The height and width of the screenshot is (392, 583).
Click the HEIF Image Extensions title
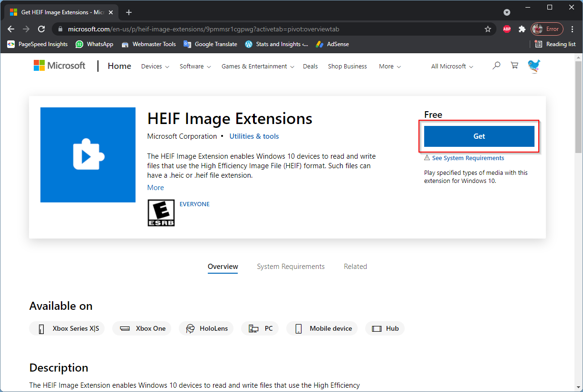230,118
